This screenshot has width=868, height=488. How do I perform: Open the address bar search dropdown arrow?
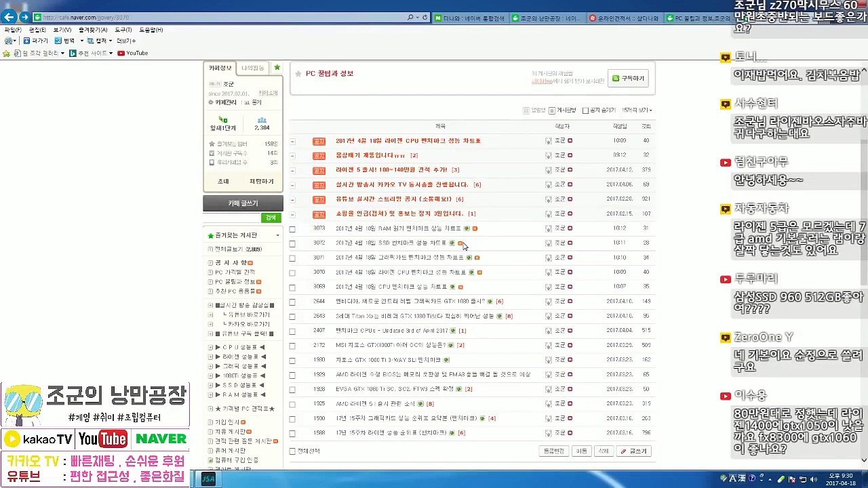point(417,18)
